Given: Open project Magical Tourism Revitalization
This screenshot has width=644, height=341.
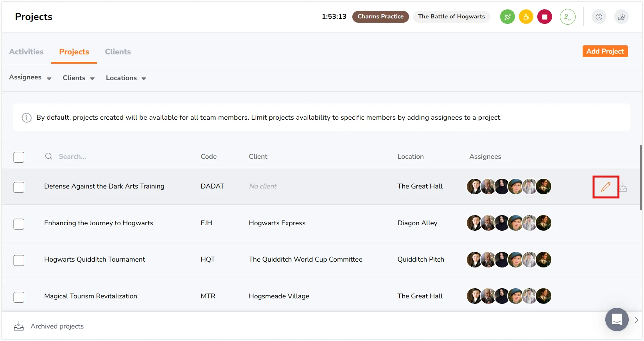Looking at the screenshot, I should [x=91, y=296].
